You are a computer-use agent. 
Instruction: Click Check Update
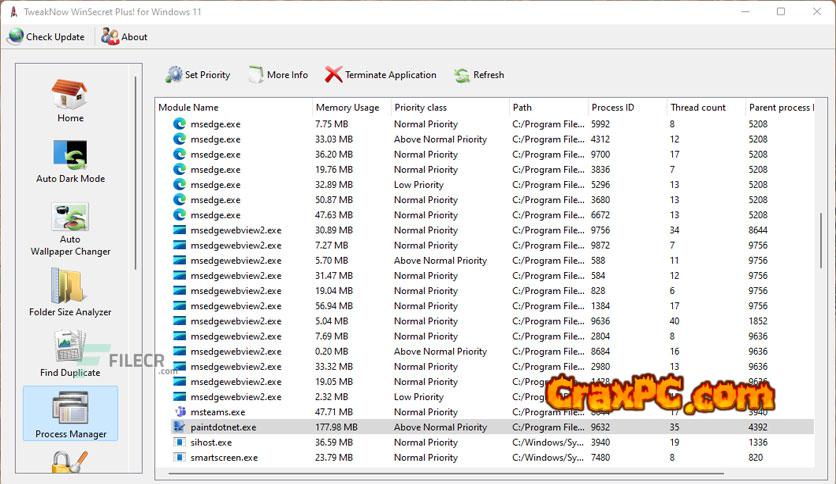46,37
